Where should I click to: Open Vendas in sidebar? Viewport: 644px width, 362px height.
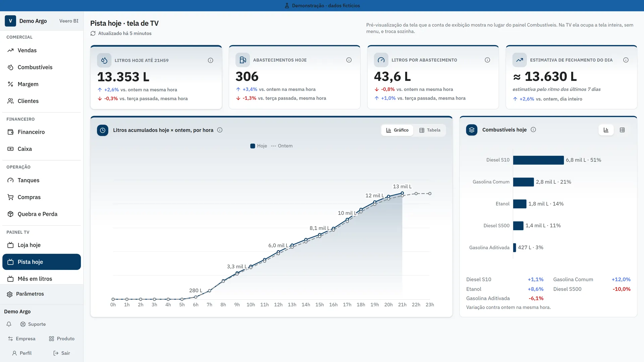click(42, 50)
